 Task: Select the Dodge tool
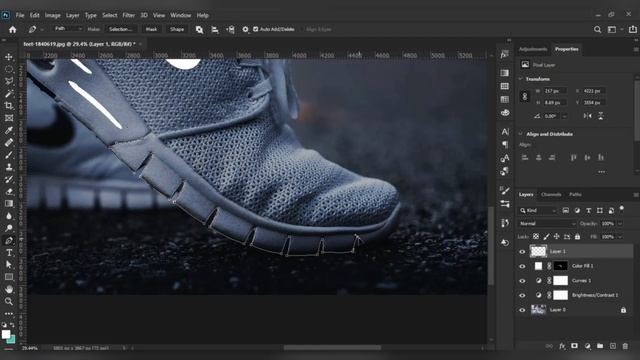tap(9, 228)
